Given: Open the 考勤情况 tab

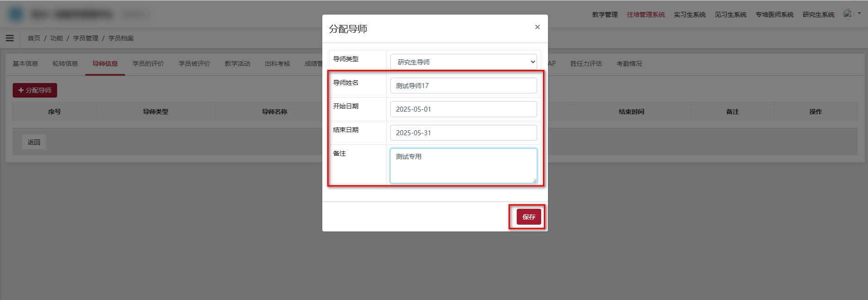Looking at the screenshot, I should (629, 64).
